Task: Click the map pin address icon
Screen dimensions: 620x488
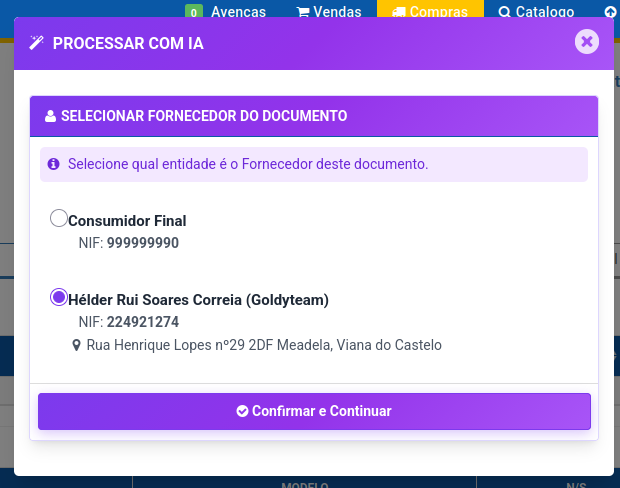Action: pyautogui.click(x=76, y=345)
